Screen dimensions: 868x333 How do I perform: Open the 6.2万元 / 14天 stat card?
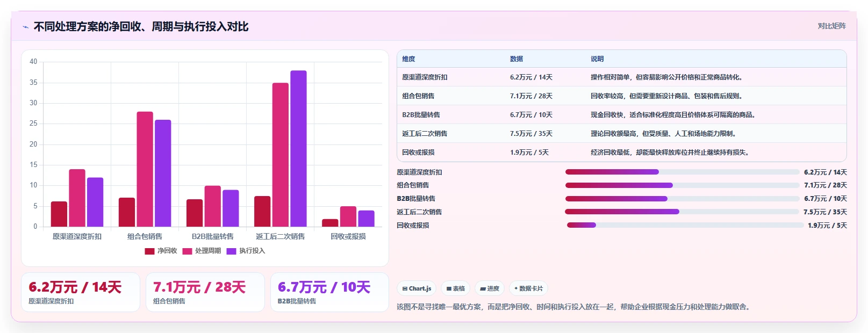pyautogui.click(x=81, y=292)
